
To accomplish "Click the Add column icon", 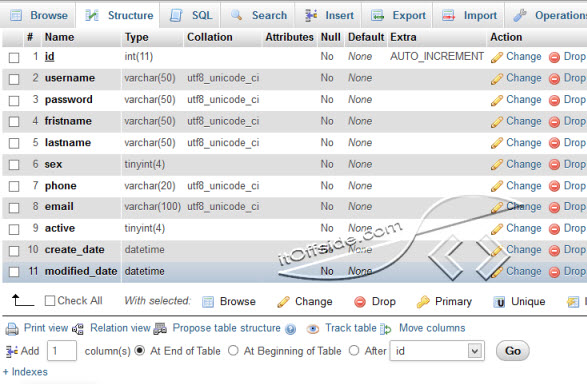I will coord(12,351).
